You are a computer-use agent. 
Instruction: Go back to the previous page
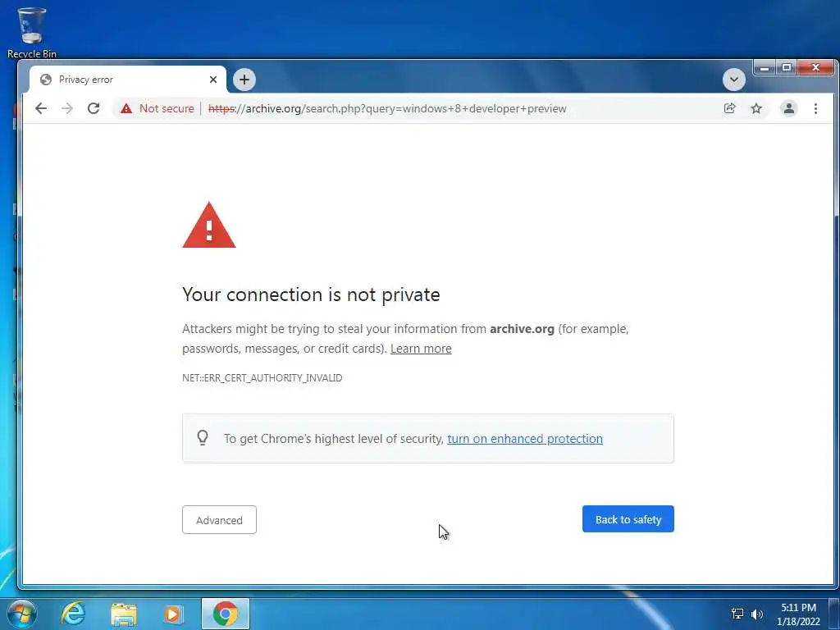tap(41, 109)
